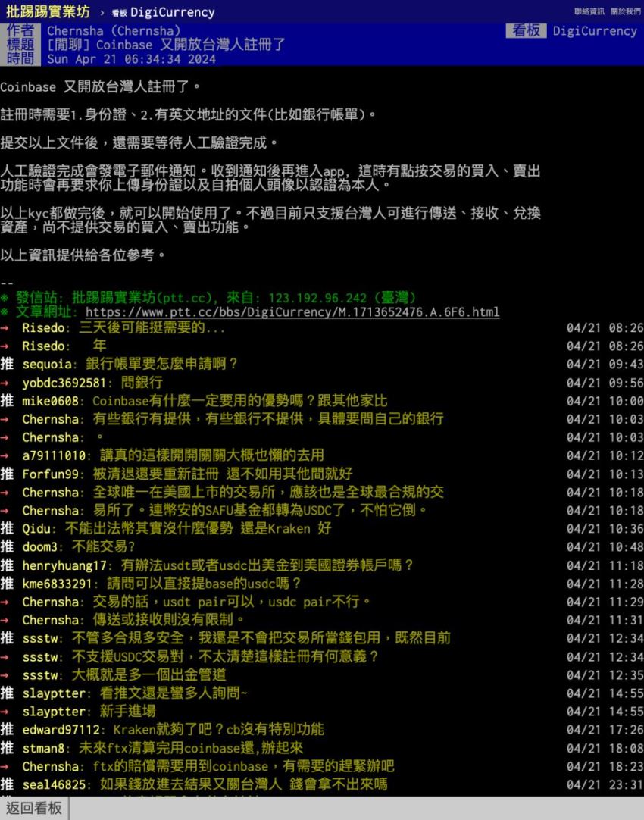Screen dimensions: 644x820
Task: Click the arrow tag beside yobdc3692581
Action: coord(5,382)
